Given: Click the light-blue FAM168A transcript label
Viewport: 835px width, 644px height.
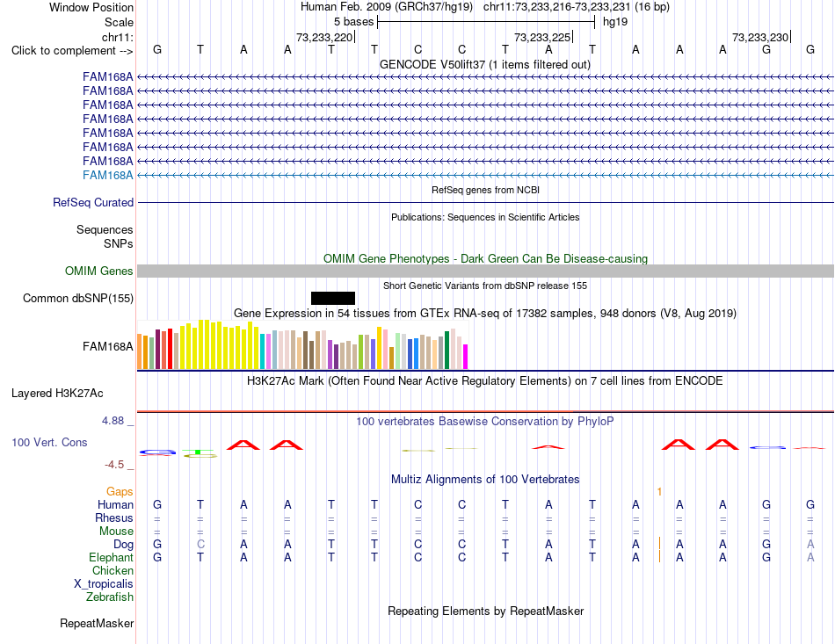Looking at the screenshot, I should [107, 175].
